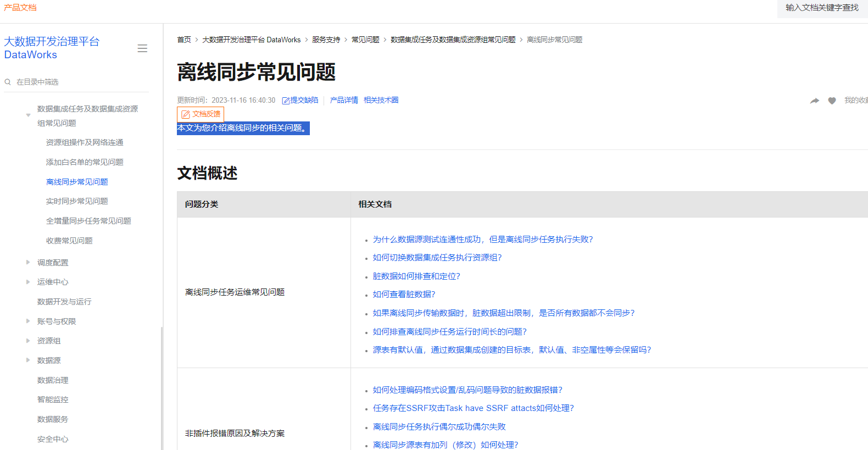Open 为什么数据源测试连通性成功 link
The height and width of the screenshot is (450, 868).
tap(483, 239)
